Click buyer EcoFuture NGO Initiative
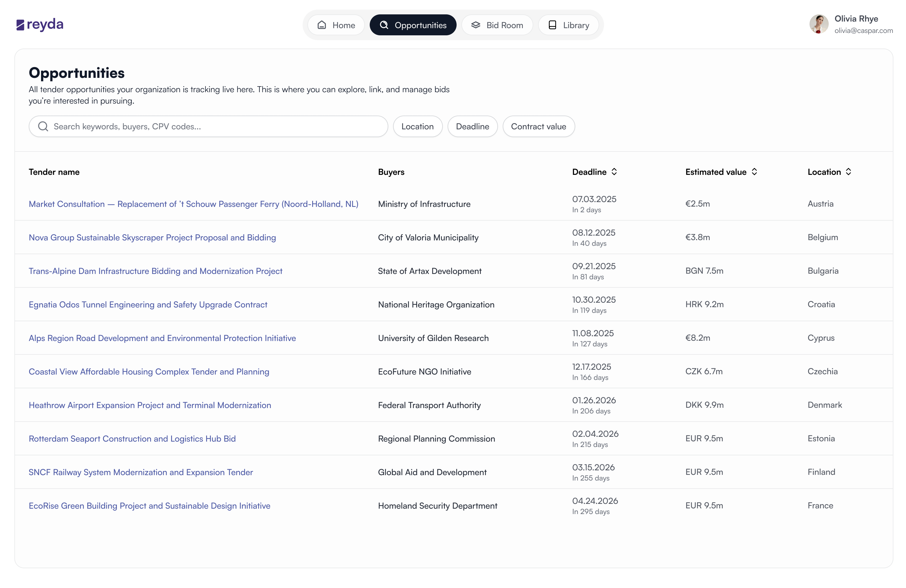The height and width of the screenshot is (588, 906). [x=425, y=372]
